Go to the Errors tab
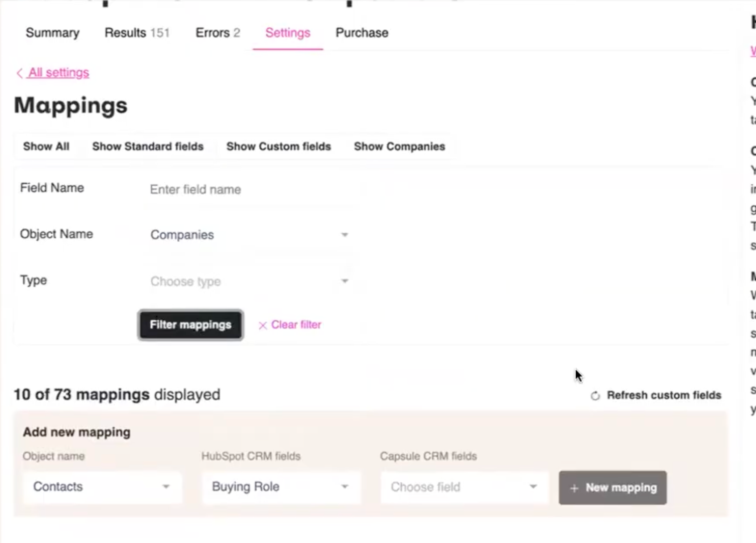 (x=218, y=33)
